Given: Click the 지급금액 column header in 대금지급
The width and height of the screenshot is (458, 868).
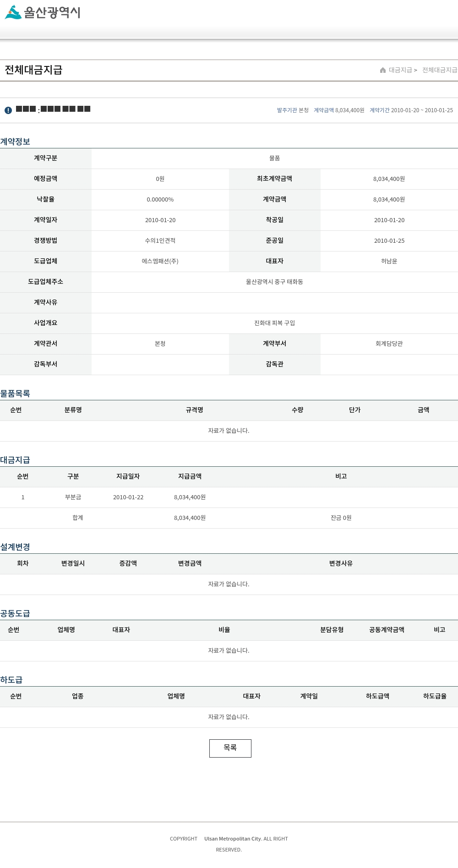Looking at the screenshot, I should tap(190, 476).
